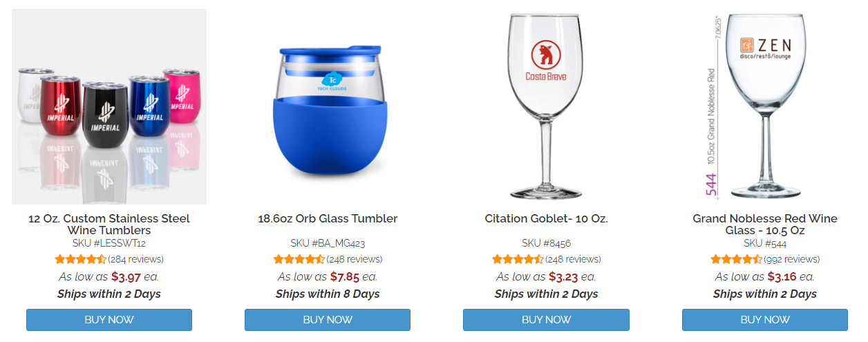Image resolution: width=868 pixels, height=342 pixels.
Task: Open the 12 Oz. Custom Stainless Steel Wine Tumblers title
Action: click(109, 225)
